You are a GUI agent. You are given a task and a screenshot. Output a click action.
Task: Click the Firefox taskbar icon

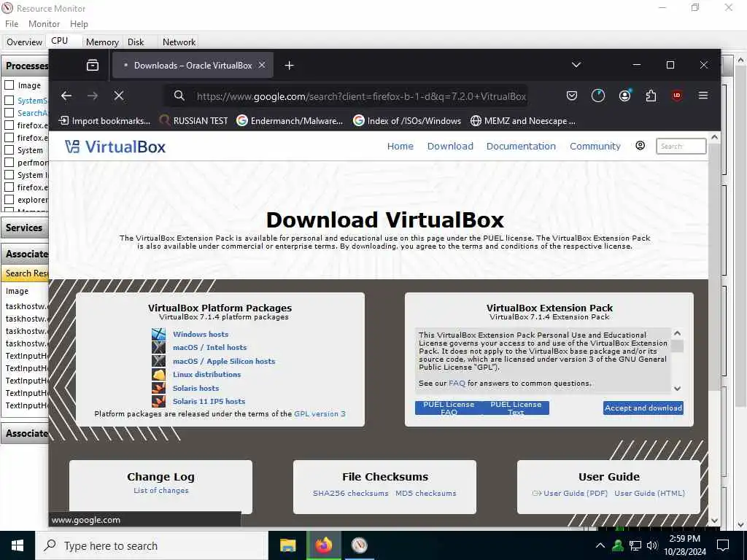[323, 545]
